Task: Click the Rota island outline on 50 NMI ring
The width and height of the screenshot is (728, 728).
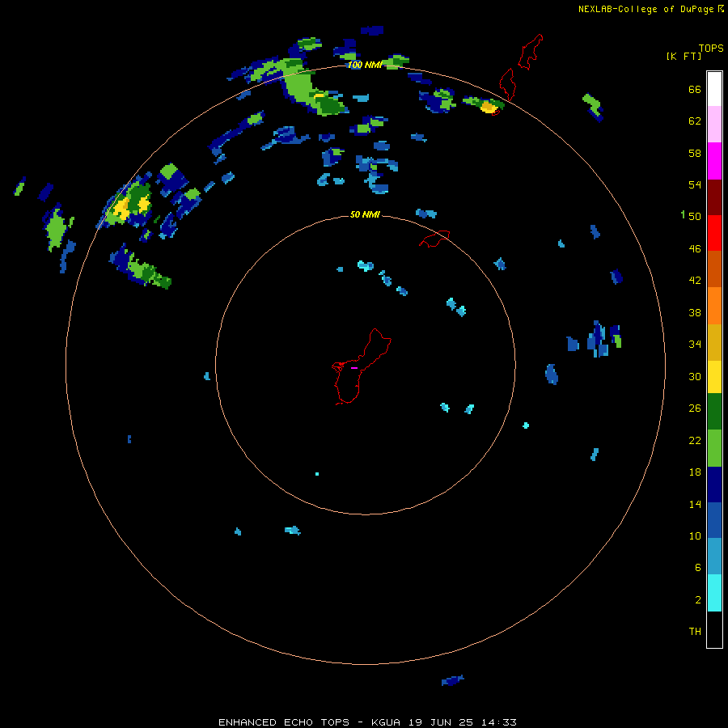Action: pos(434,239)
